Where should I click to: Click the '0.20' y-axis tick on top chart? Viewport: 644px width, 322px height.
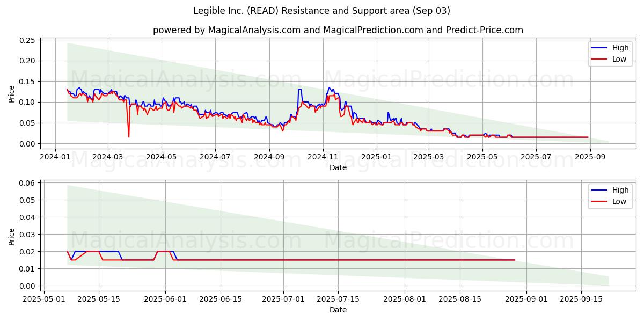tap(27, 61)
